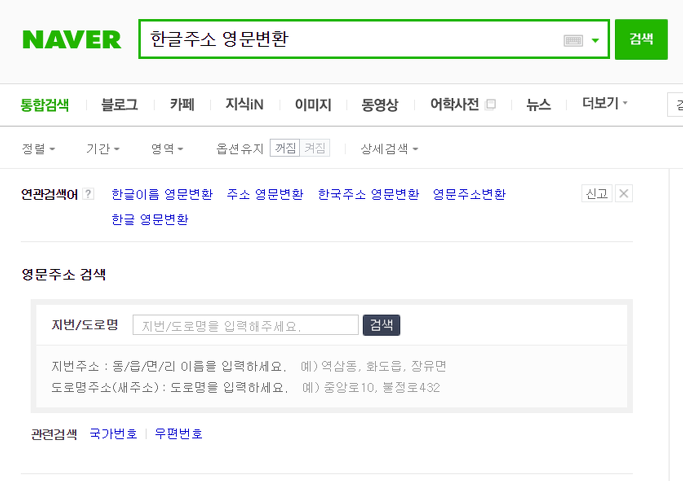Viewport: 683px width, 481px height.
Task: Open the 동영상 tab
Action: [379, 105]
